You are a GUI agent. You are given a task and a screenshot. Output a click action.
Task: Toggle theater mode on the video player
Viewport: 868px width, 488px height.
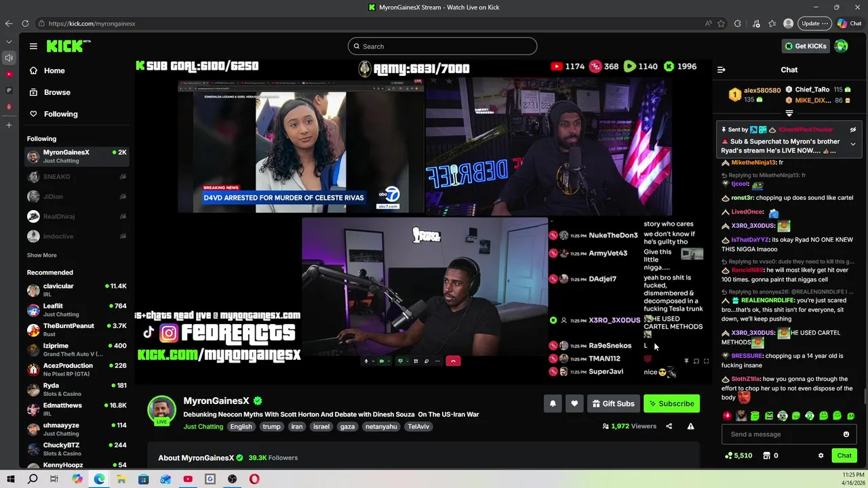click(x=696, y=361)
